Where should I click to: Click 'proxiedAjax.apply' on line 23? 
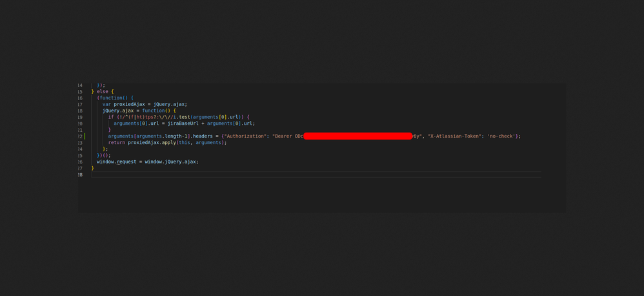coord(152,143)
